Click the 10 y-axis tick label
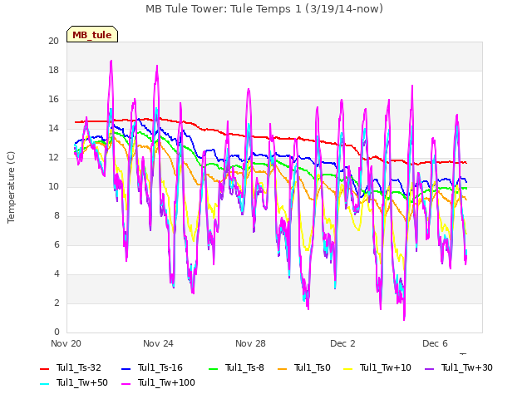This screenshot has width=532, height=399. [x=53, y=186]
